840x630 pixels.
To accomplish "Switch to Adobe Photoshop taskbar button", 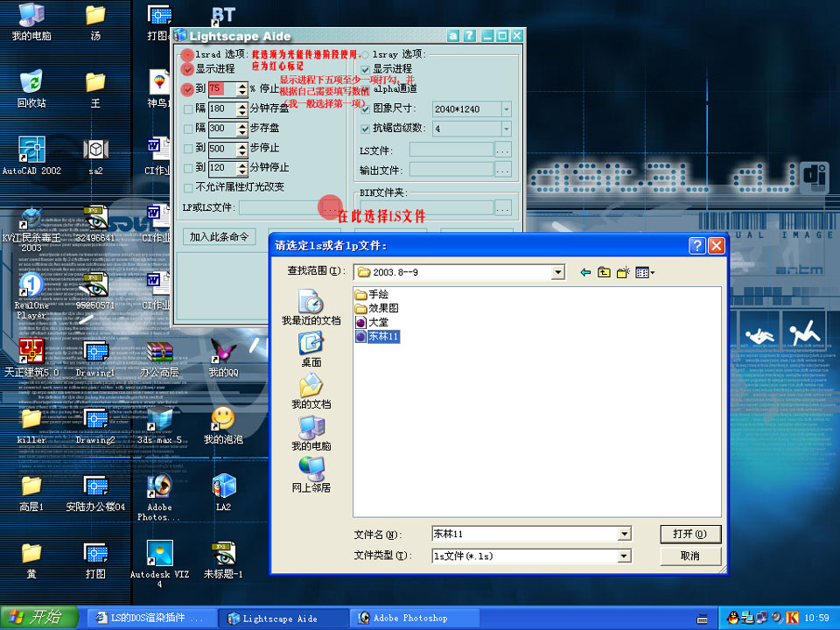I will (414, 619).
